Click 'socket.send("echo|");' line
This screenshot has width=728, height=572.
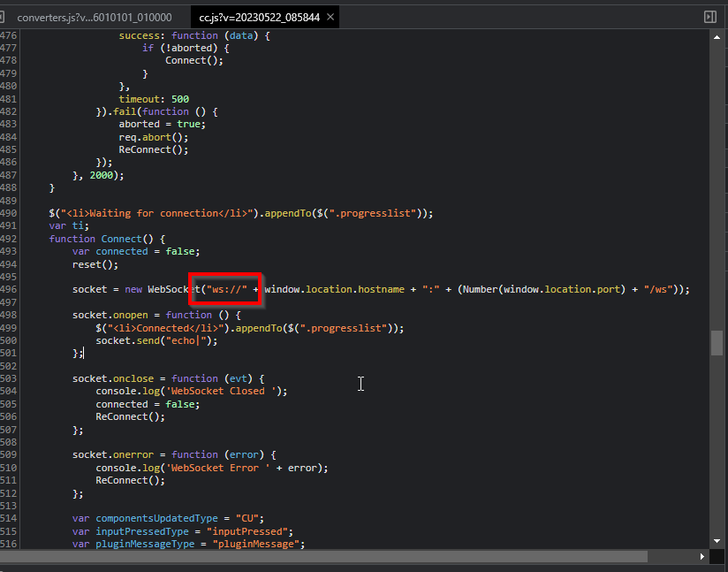click(x=156, y=340)
